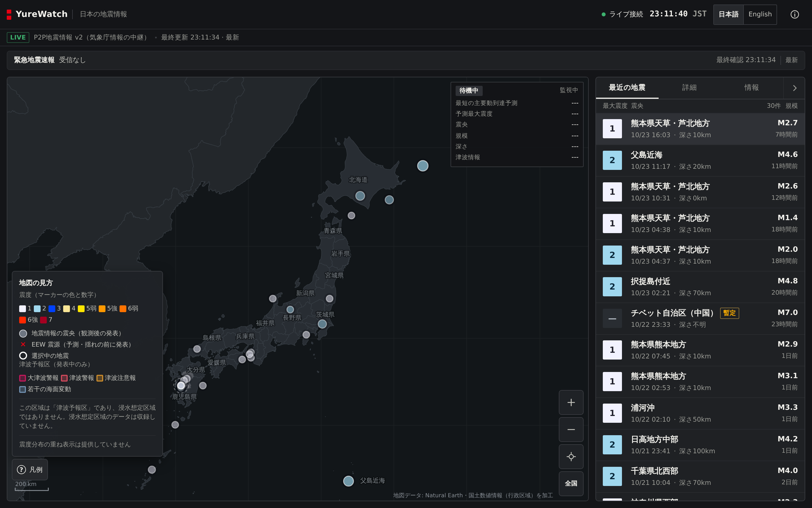Click the offshore marker east of Hokkaido
This screenshot has width=812, height=508.
coord(422,166)
